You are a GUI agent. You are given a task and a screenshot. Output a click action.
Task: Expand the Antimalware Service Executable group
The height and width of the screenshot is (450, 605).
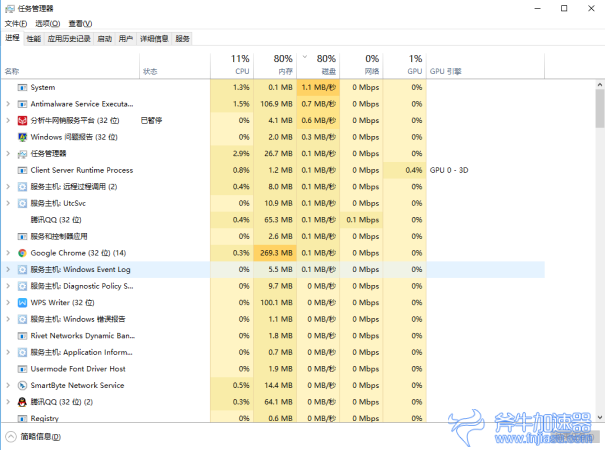[x=8, y=104]
